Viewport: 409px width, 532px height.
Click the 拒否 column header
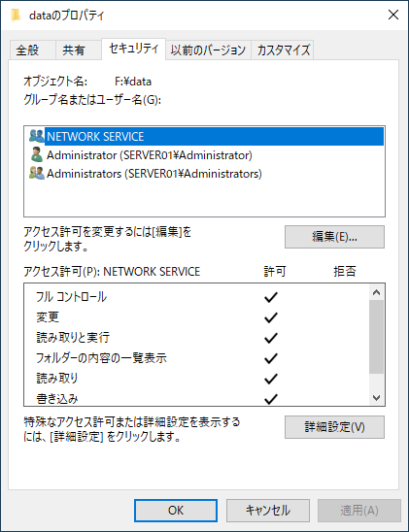(x=345, y=272)
